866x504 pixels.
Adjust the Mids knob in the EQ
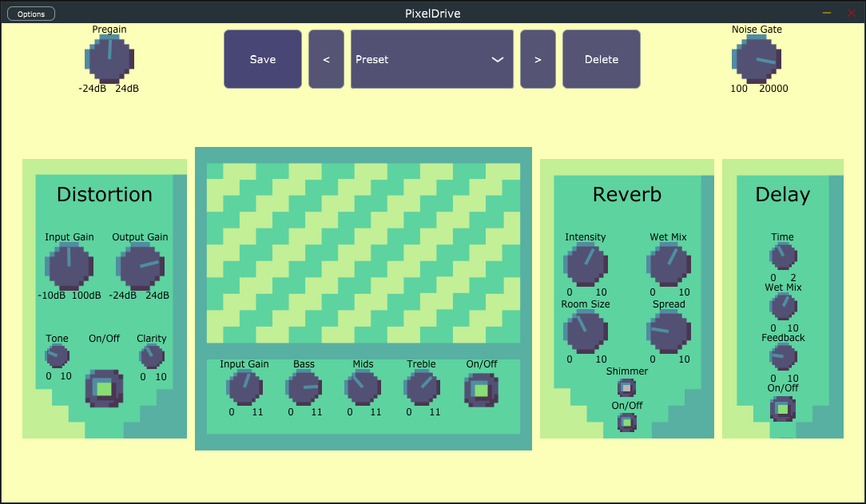363,391
